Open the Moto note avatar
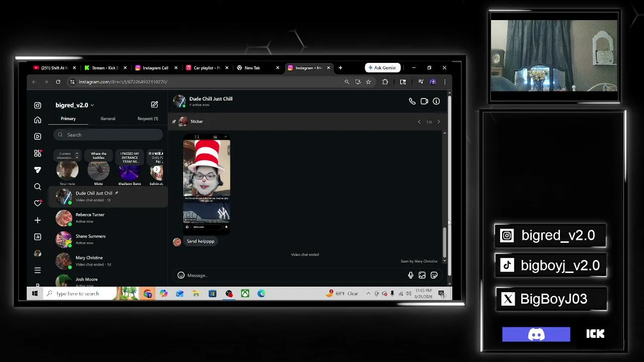The image size is (644, 362). pyautogui.click(x=99, y=170)
